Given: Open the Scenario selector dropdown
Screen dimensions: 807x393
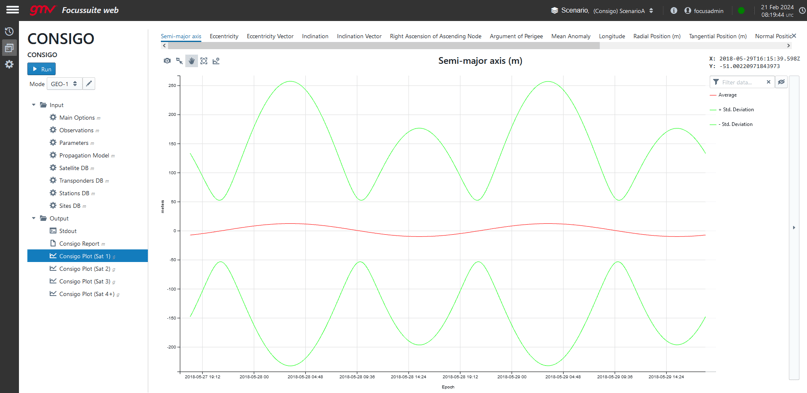Looking at the screenshot, I should pyautogui.click(x=623, y=10).
